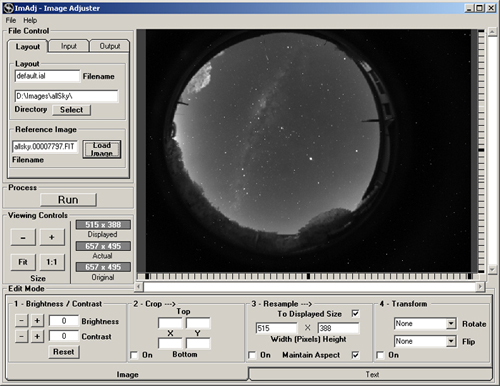The image size is (500, 386).
Task: Open the Help menu
Action: pos(30,20)
